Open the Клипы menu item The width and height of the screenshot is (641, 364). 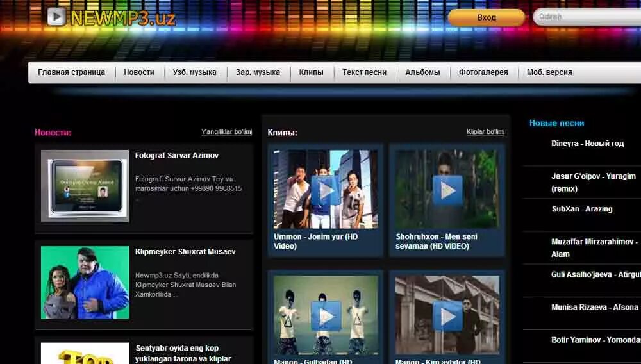pyautogui.click(x=311, y=72)
